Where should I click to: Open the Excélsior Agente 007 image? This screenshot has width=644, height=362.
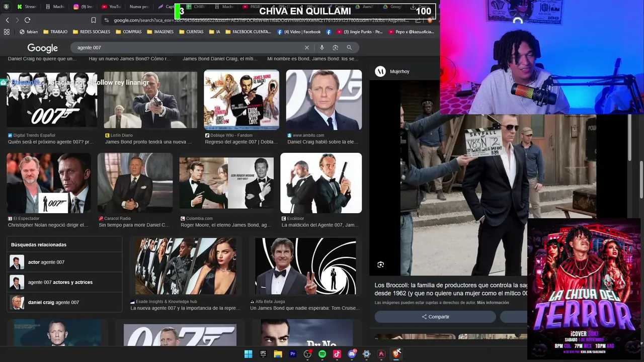coord(321,183)
